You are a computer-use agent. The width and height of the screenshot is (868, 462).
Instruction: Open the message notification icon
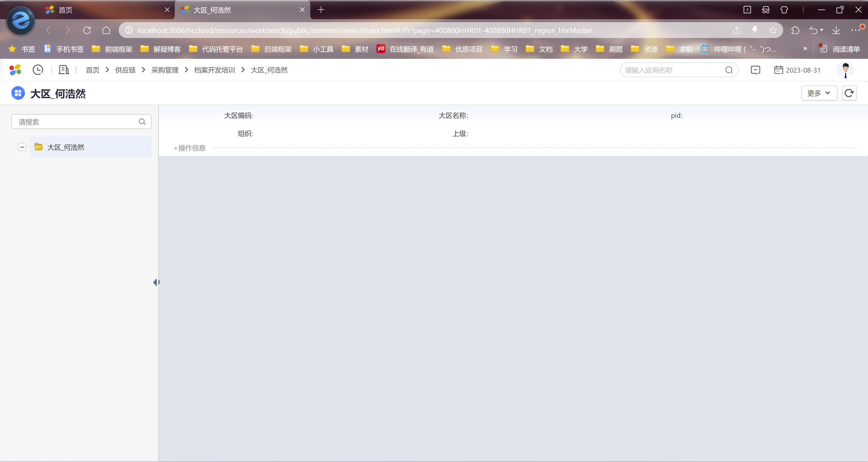tap(755, 70)
